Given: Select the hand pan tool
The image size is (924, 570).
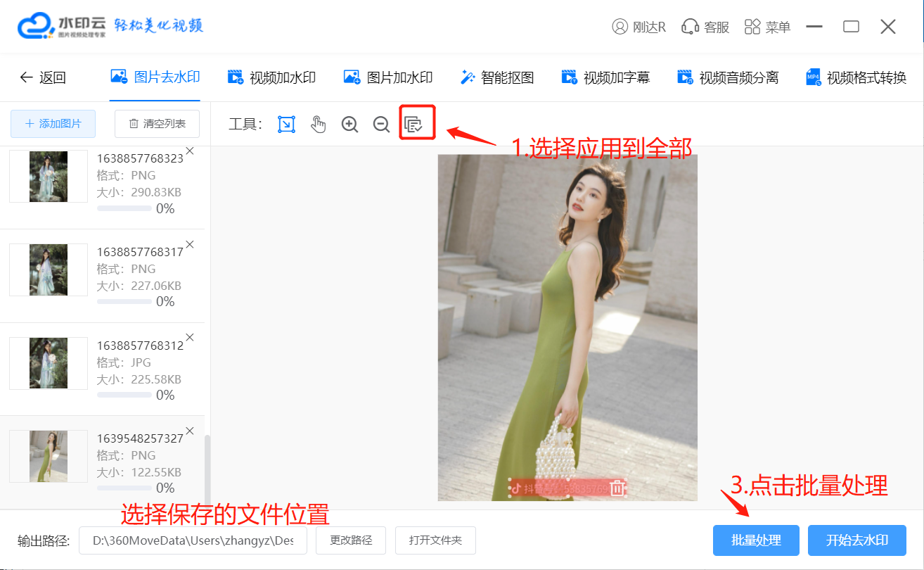Looking at the screenshot, I should [319, 125].
